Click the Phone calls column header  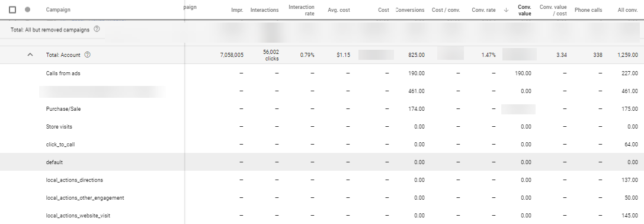tap(588, 10)
